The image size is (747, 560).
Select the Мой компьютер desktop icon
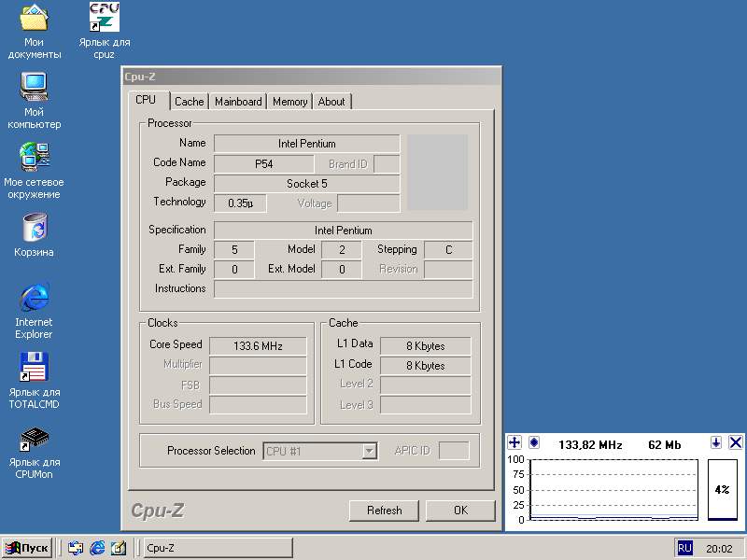(x=35, y=87)
